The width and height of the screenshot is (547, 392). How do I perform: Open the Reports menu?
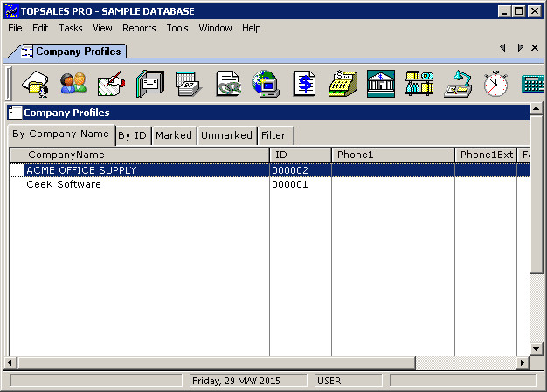(139, 28)
